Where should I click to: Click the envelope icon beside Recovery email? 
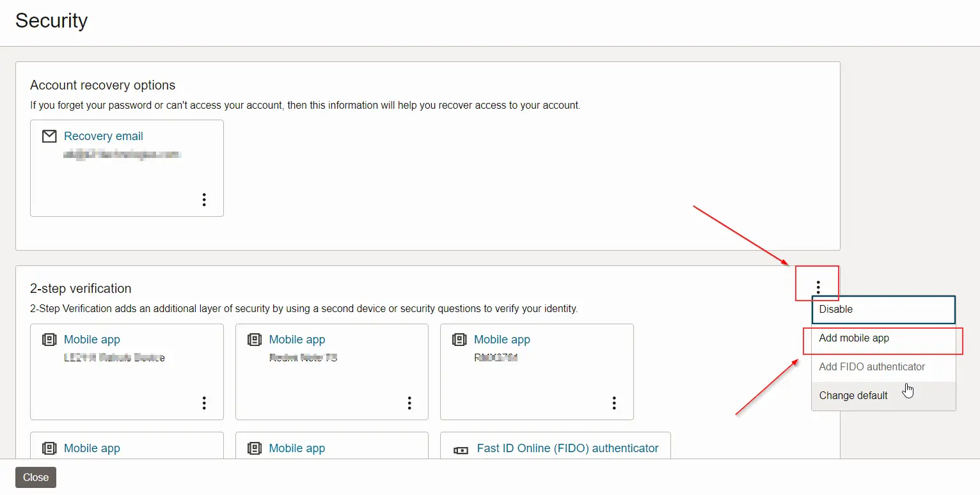[49, 136]
